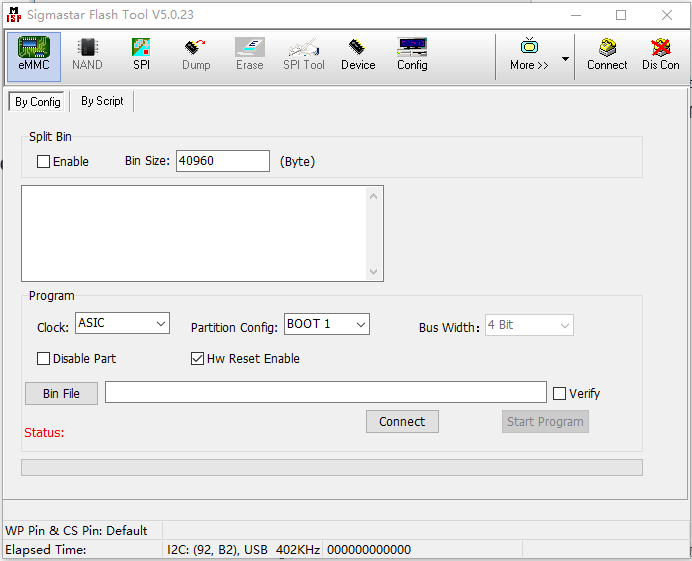Select the eMMC flash mode icon
The image size is (692, 561).
coord(34,55)
